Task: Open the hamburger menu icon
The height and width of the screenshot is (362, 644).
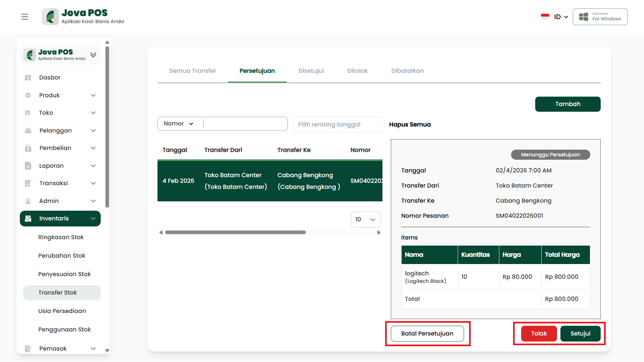Action: [x=25, y=17]
